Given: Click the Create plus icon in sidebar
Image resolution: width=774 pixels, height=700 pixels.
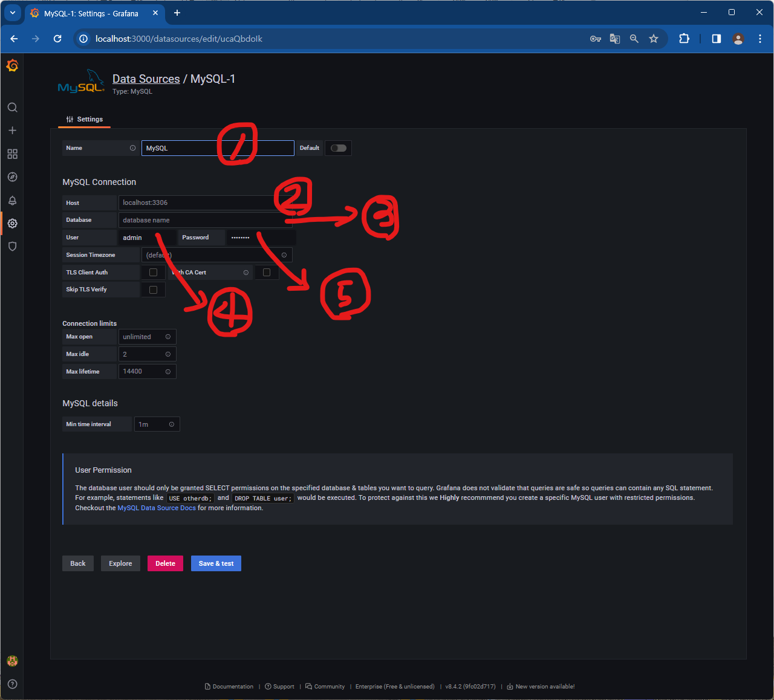Looking at the screenshot, I should pos(12,131).
